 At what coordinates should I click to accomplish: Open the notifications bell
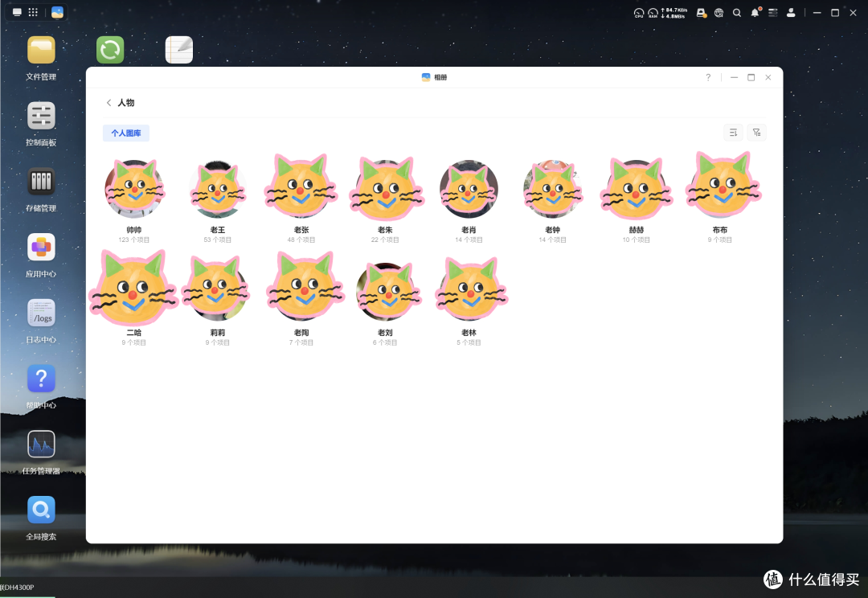(x=755, y=13)
